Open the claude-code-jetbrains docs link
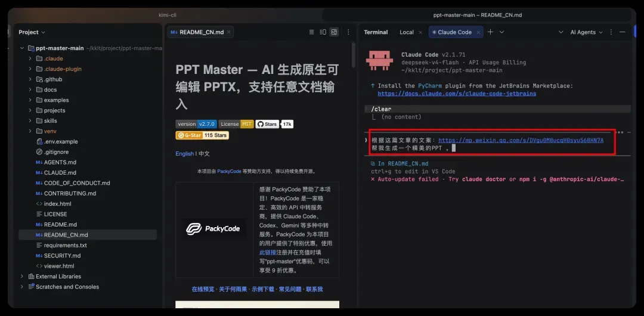The width and height of the screenshot is (644, 316). (x=457, y=94)
